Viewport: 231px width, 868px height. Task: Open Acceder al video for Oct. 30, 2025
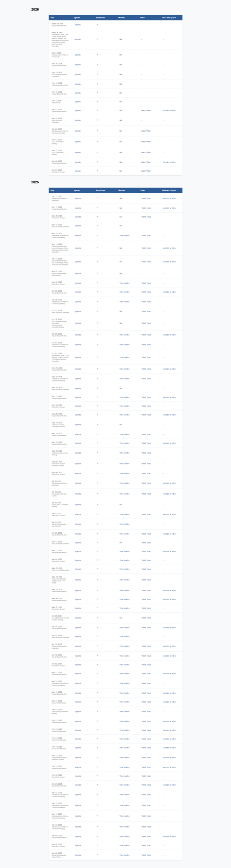click(x=169, y=292)
